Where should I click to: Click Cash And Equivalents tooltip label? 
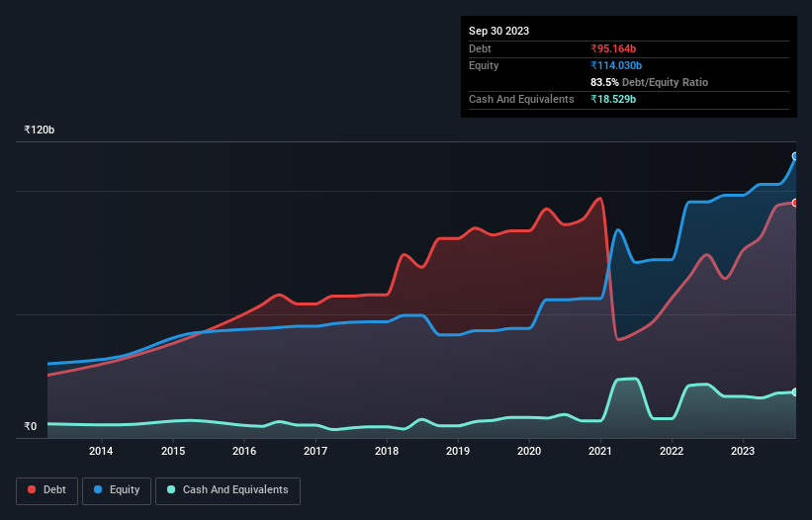(x=521, y=99)
